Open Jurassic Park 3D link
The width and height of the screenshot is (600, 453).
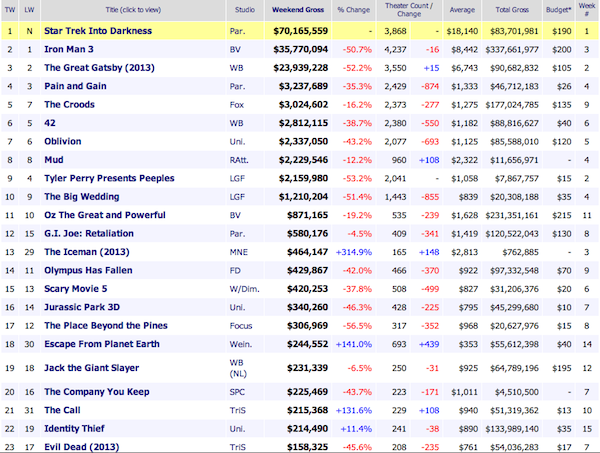(82, 307)
